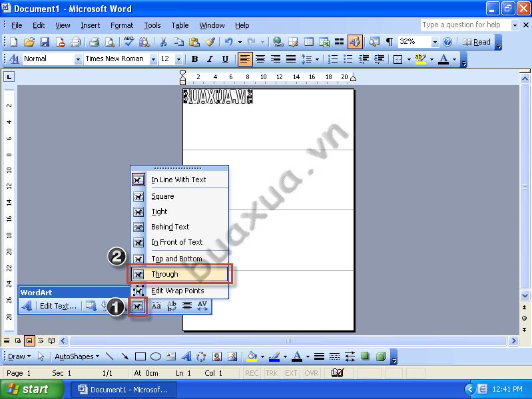Screen dimensions: 532x399
Task: Open the Style dropdown showing Normal
Action: pyautogui.click(x=78, y=59)
